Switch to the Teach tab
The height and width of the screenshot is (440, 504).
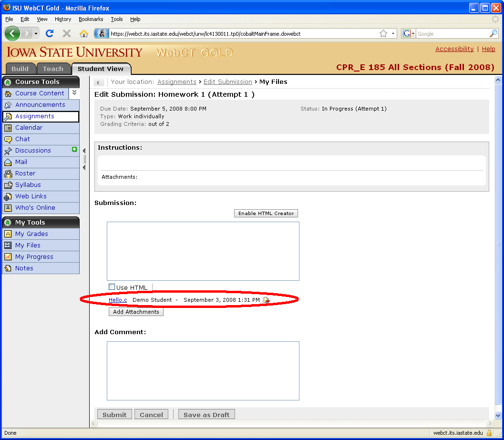53,69
